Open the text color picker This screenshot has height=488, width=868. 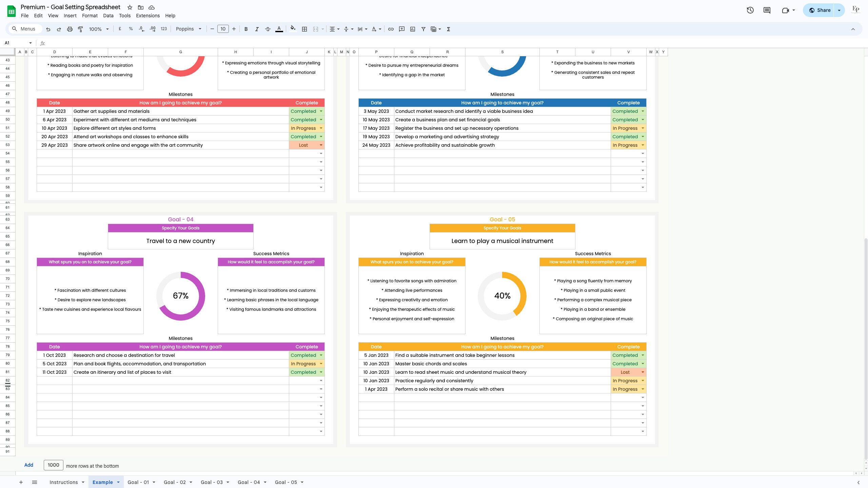click(279, 29)
